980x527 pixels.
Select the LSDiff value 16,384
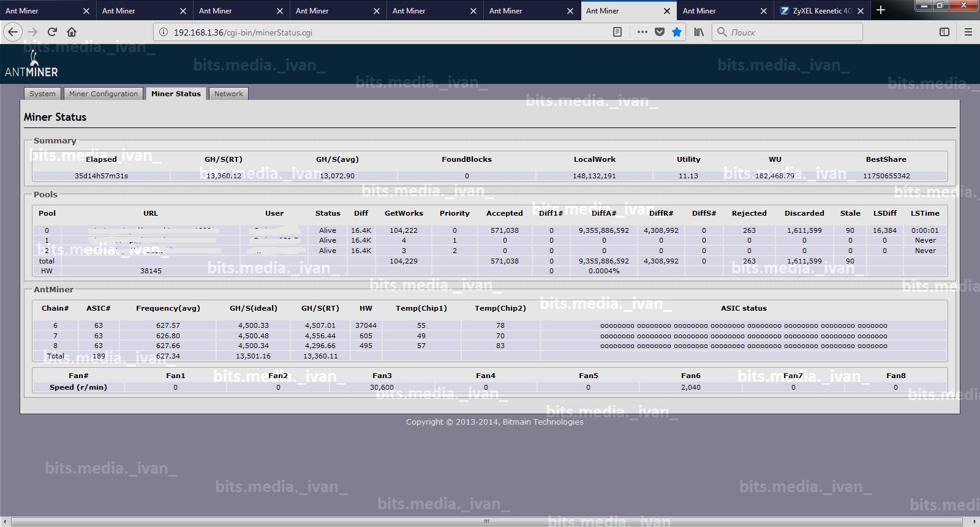[884, 230]
